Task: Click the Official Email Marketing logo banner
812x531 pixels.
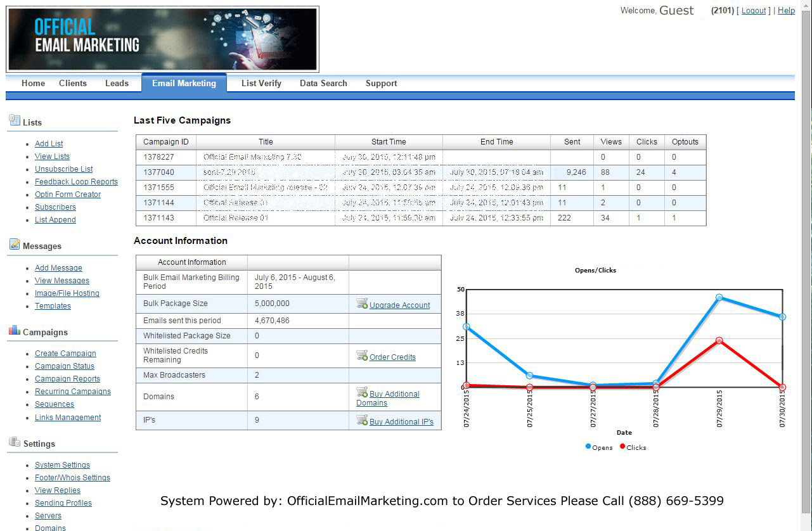Action: click(x=162, y=39)
